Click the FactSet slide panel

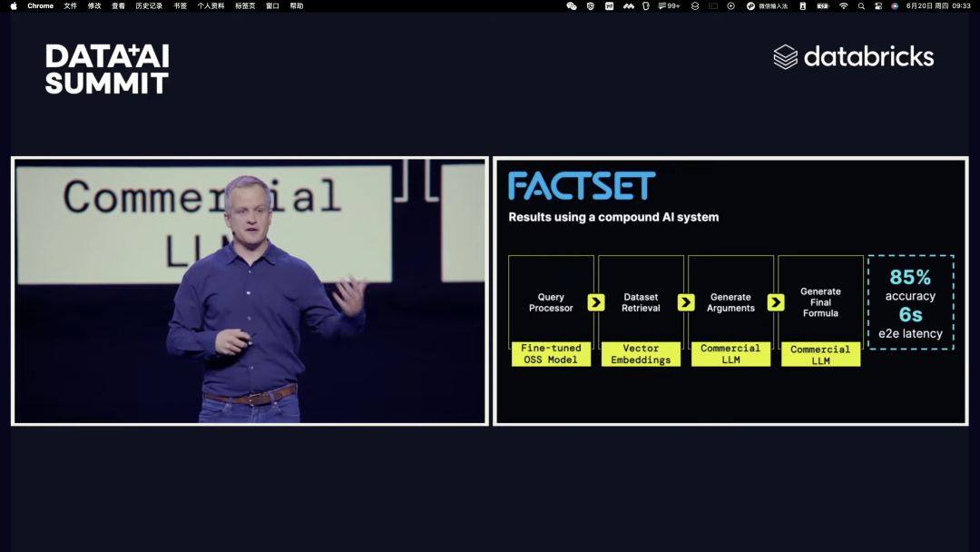coord(730,291)
